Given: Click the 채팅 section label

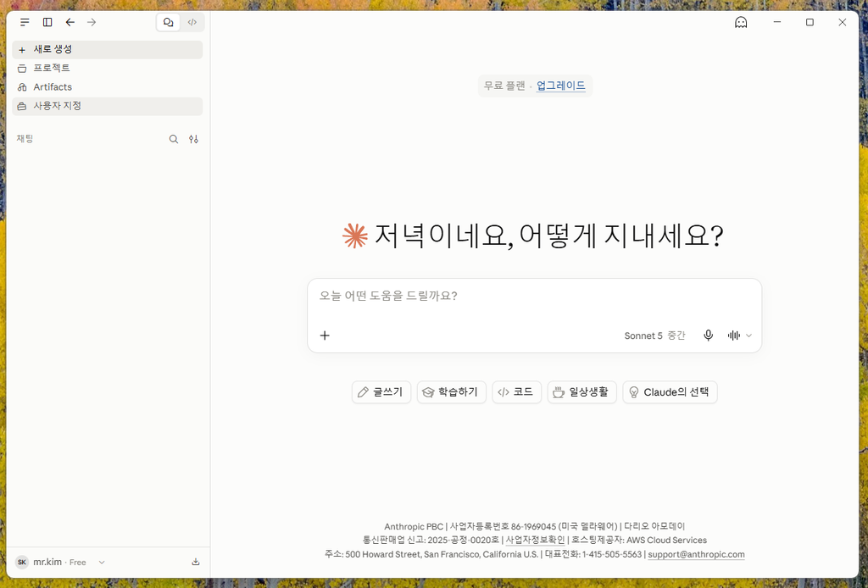Looking at the screenshot, I should coord(25,139).
